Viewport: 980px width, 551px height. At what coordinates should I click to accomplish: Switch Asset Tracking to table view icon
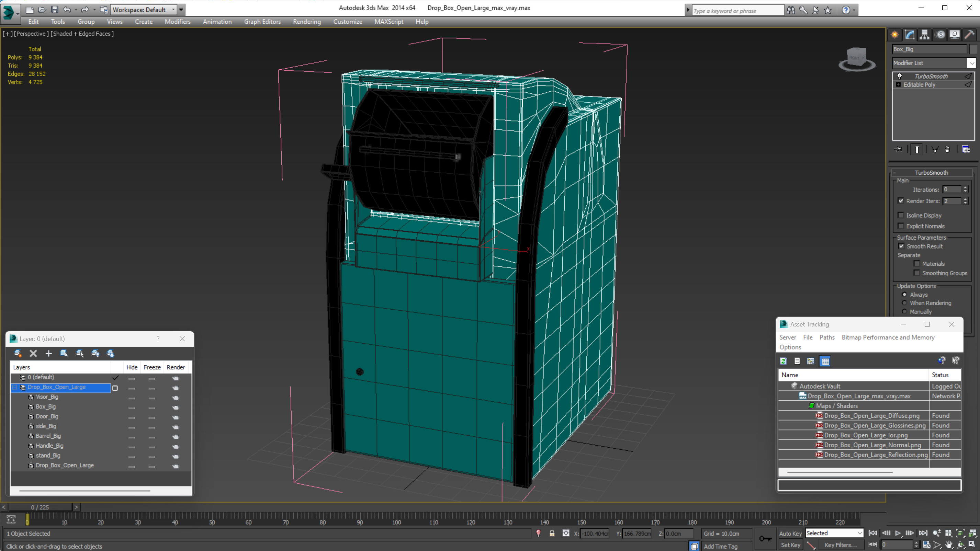point(825,361)
